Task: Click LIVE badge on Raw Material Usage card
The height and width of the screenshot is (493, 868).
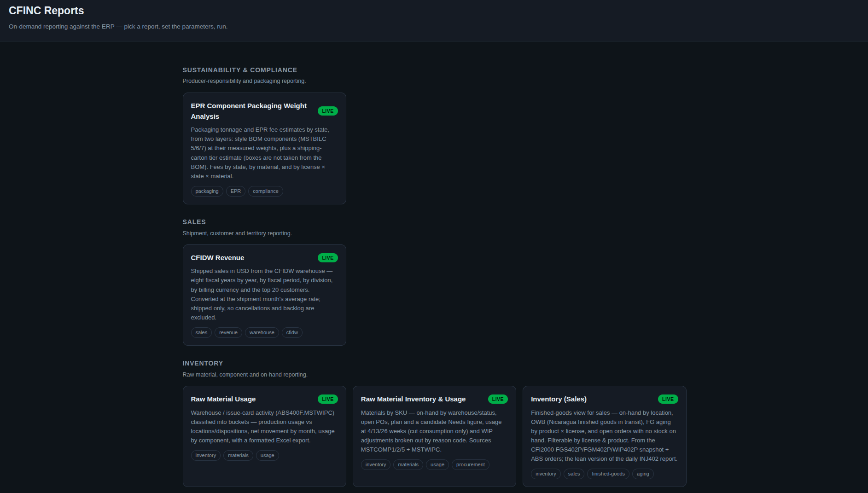Action: click(328, 399)
